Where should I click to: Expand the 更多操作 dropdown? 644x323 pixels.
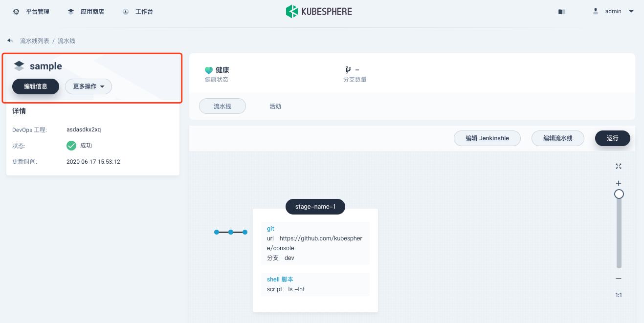pos(89,86)
